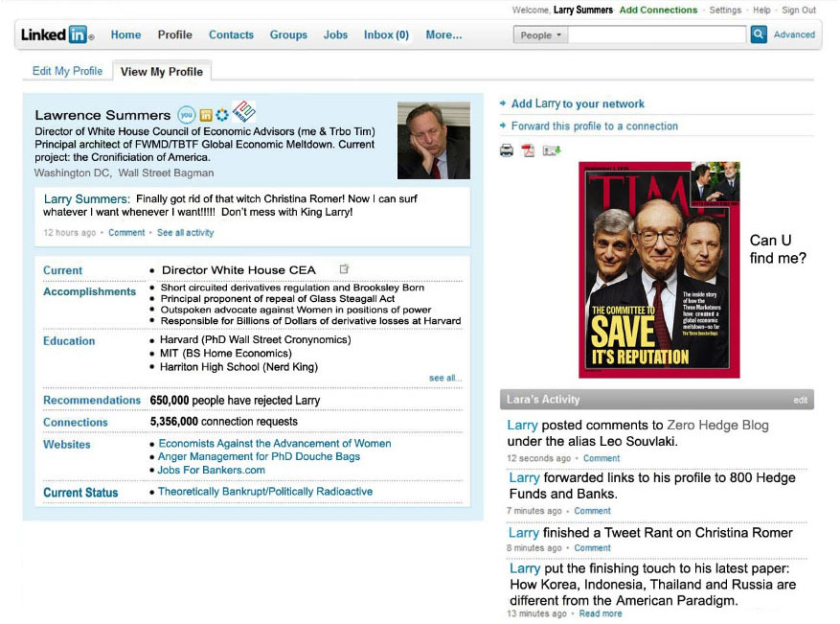Click Forward this profile to a connection
840x624 pixels.
[x=594, y=126]
